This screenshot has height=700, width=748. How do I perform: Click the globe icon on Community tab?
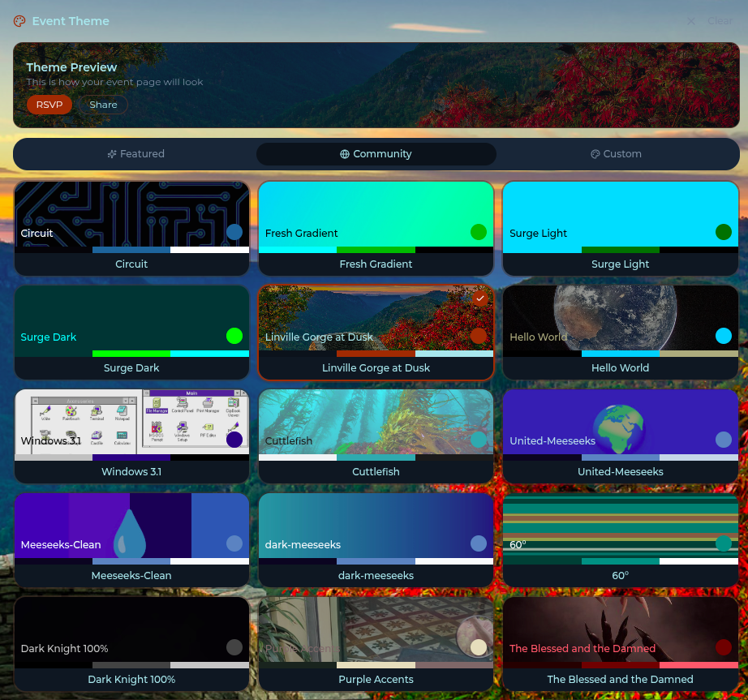pos(345,154)
